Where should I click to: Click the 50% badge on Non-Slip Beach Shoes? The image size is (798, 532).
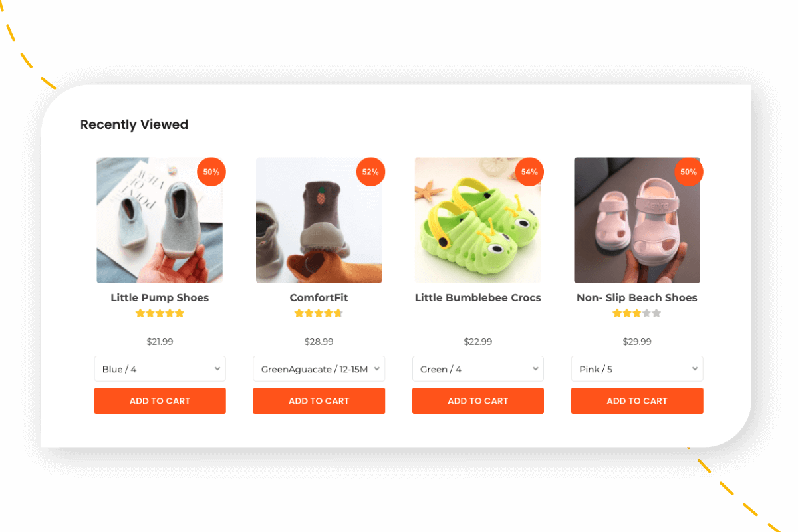coord(689,172)
